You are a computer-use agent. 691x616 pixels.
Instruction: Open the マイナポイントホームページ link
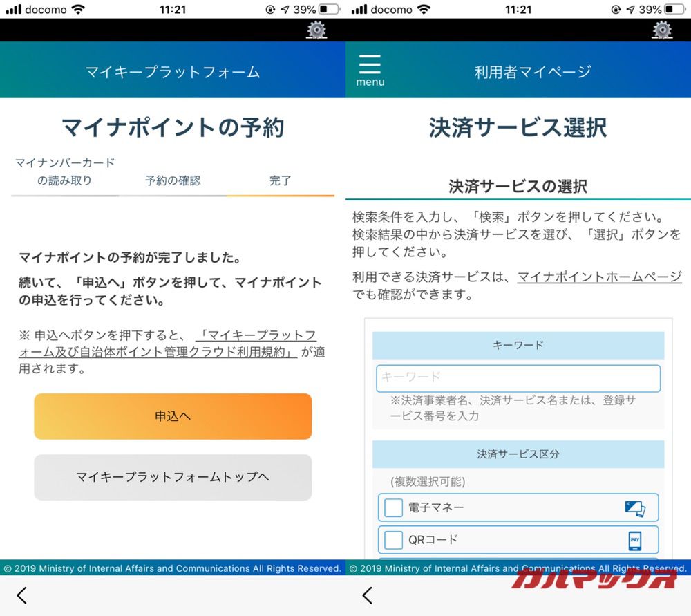pyautogui.click(x=600, y=277)
